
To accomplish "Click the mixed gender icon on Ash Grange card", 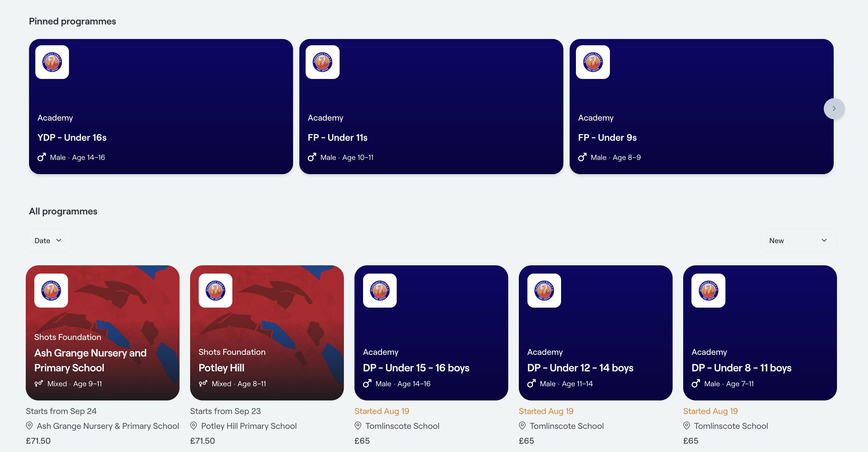I will [39, 384].
